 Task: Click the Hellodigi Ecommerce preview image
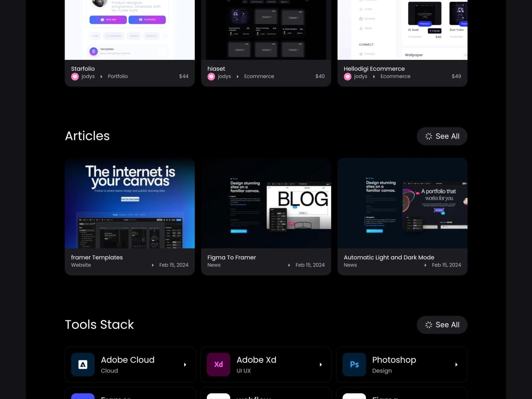[402, 30]
